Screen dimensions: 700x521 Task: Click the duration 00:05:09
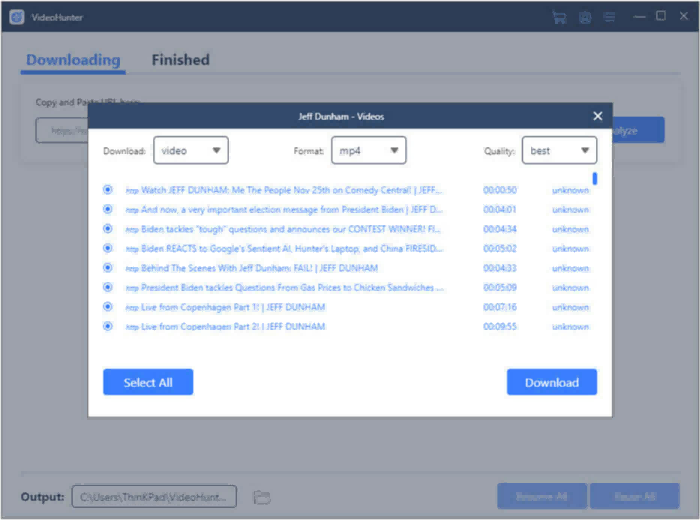tap(500, 288)
